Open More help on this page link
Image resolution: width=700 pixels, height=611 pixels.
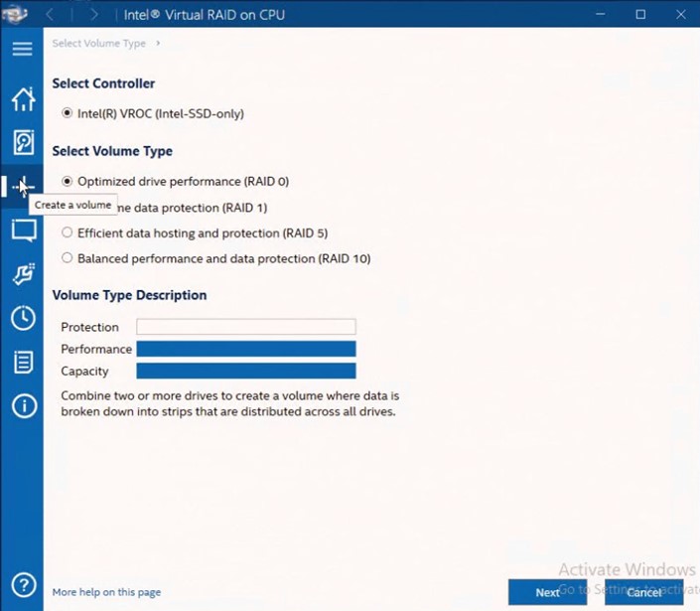coord(106,592)
